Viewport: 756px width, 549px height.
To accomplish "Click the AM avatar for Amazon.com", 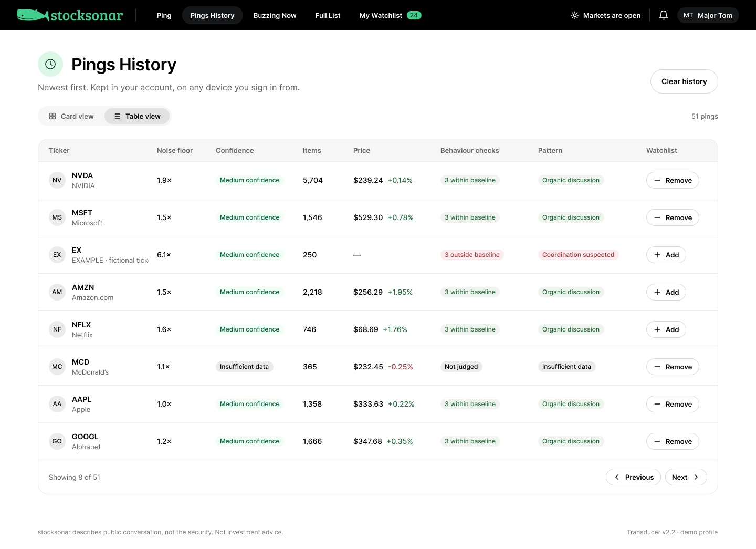I will coord(57,292).
